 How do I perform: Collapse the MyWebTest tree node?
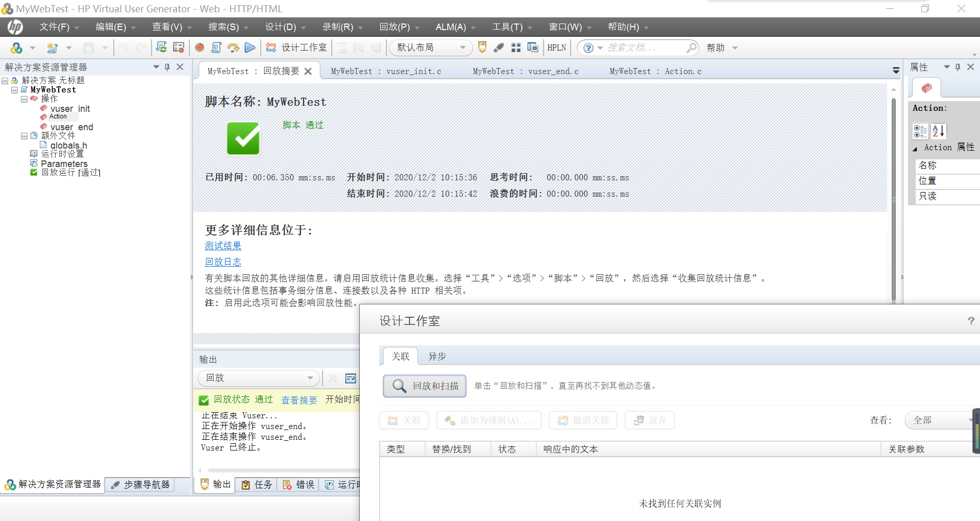coord(14,90)
